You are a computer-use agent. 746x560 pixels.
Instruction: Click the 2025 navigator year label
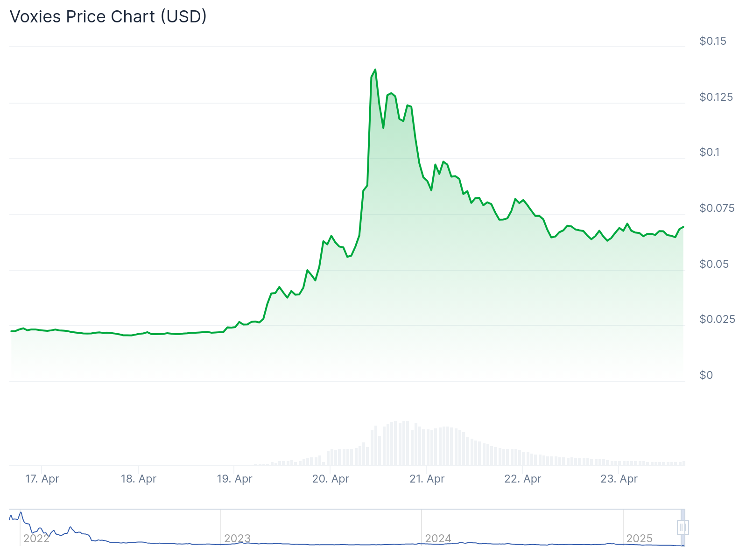click(x=639, y=539)
